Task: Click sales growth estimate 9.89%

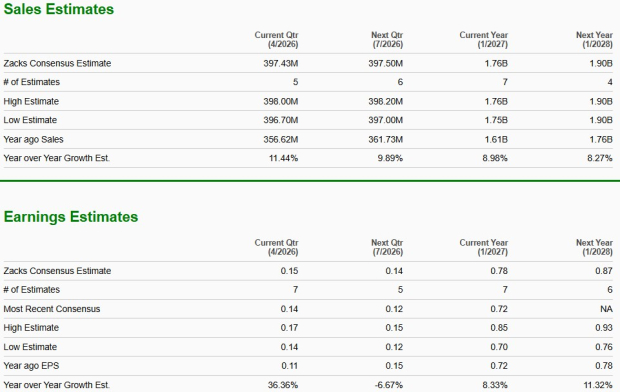Action: pos(390,158)
